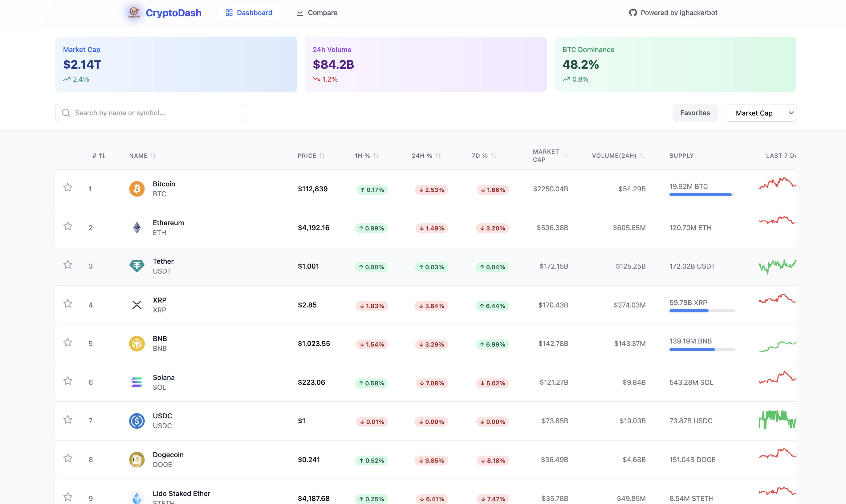Open the Dashboard tab

[249, 13]
